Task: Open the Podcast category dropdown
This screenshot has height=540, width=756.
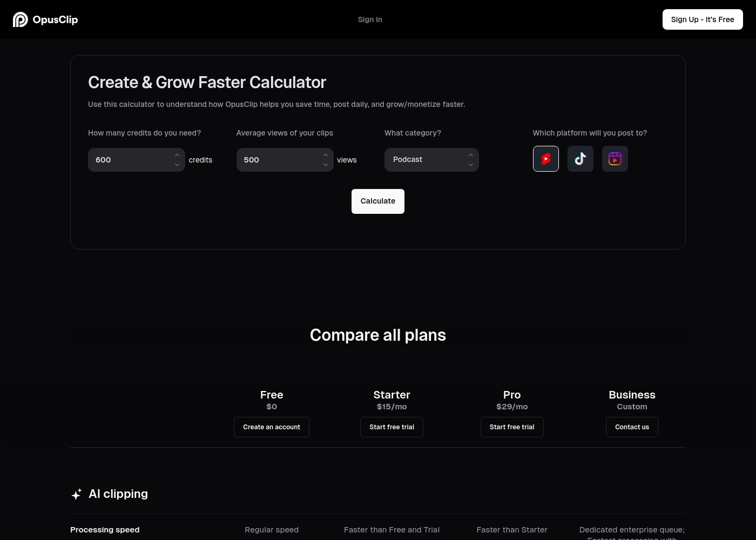Action: tap(431, 160)
